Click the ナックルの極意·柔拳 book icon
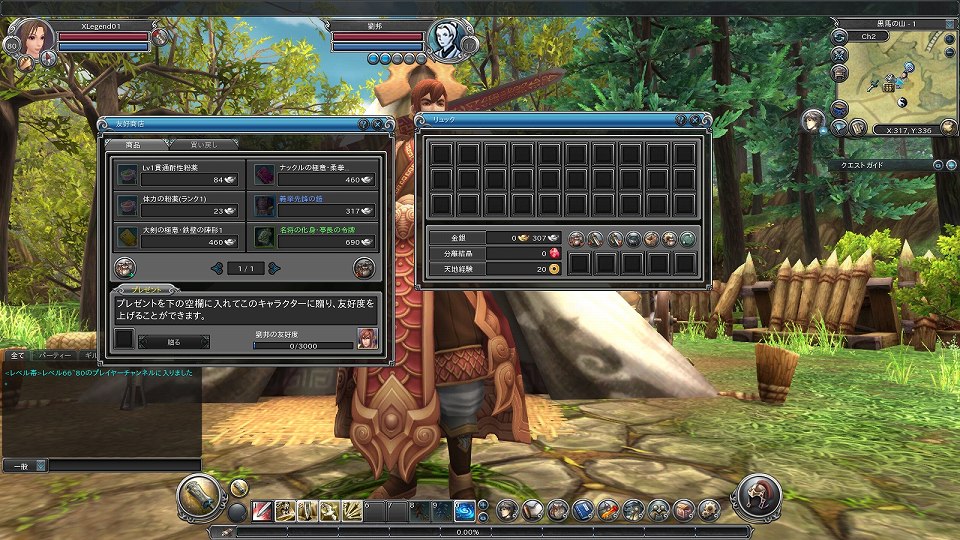The width and height of the screenshot is (960, 540). tap(262, 173)
